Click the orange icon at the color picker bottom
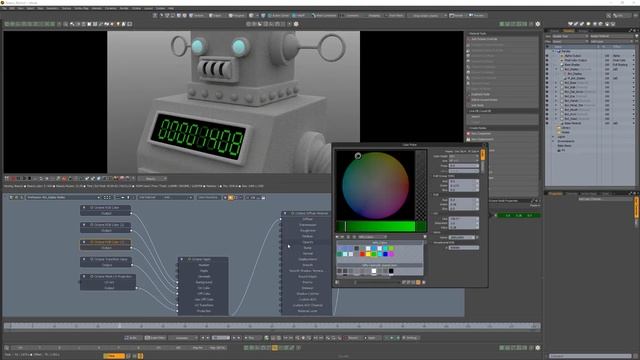Viewport: 640px width, 360px height. (x=418, y=282)
